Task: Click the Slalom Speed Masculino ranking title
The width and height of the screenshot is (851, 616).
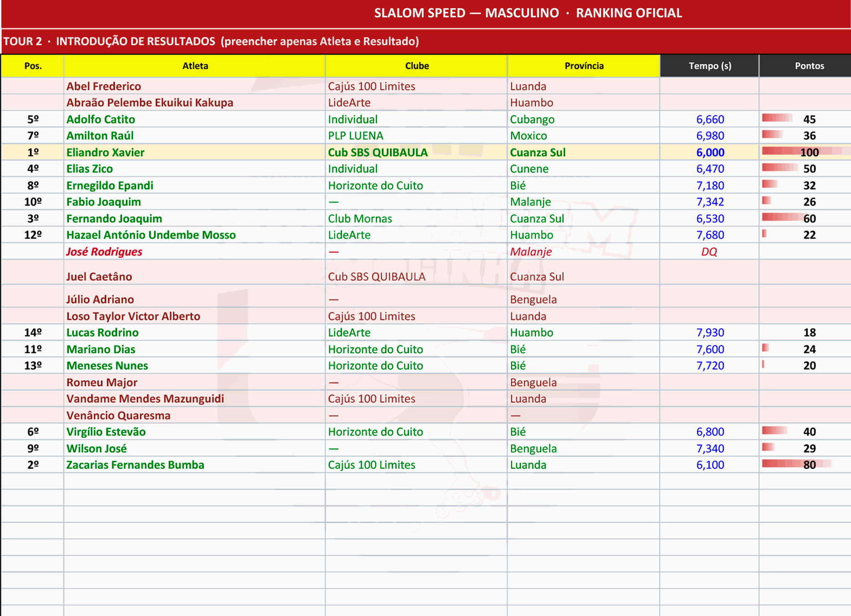Action: (528, 13)
